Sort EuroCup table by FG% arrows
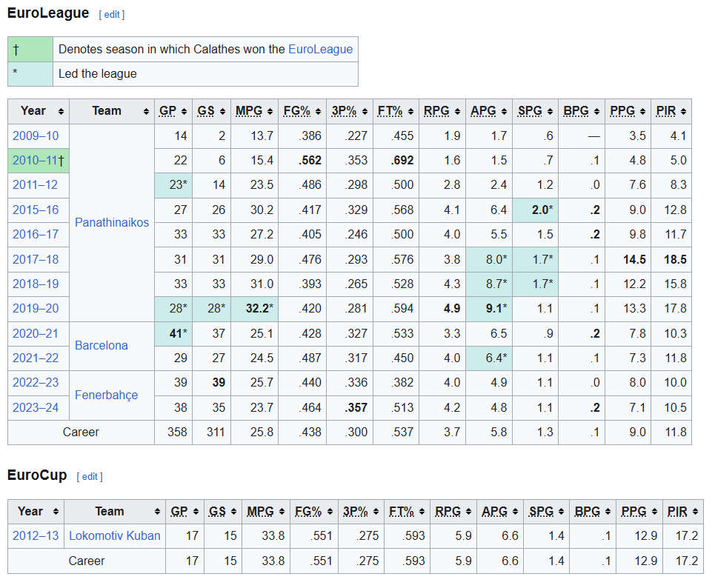715x588 pixels. click(330, 512)
